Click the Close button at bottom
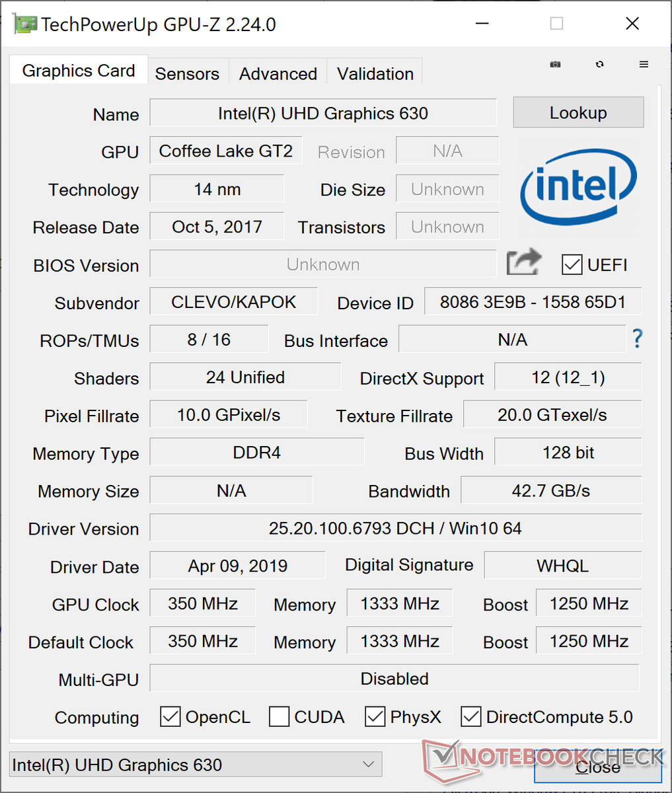 point(597,767)
